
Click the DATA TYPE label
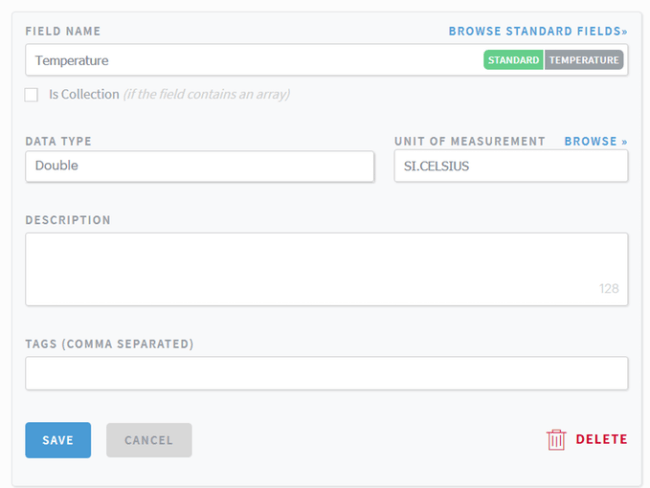58,142
